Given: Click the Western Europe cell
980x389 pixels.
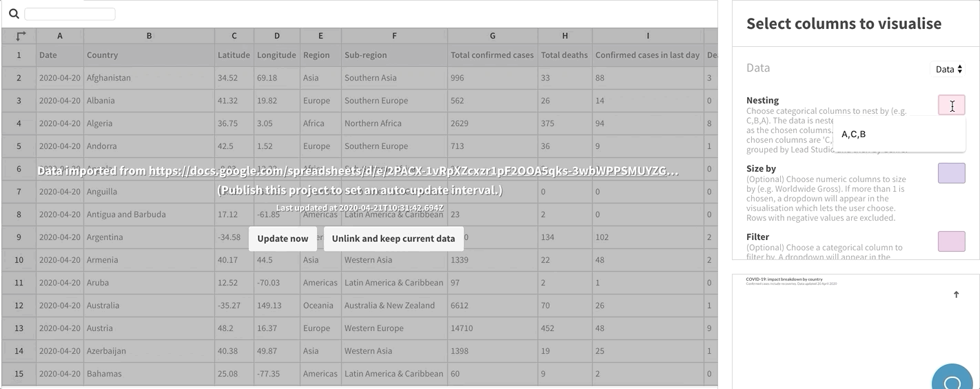Looking at the screenshot, I should [395, 328].
